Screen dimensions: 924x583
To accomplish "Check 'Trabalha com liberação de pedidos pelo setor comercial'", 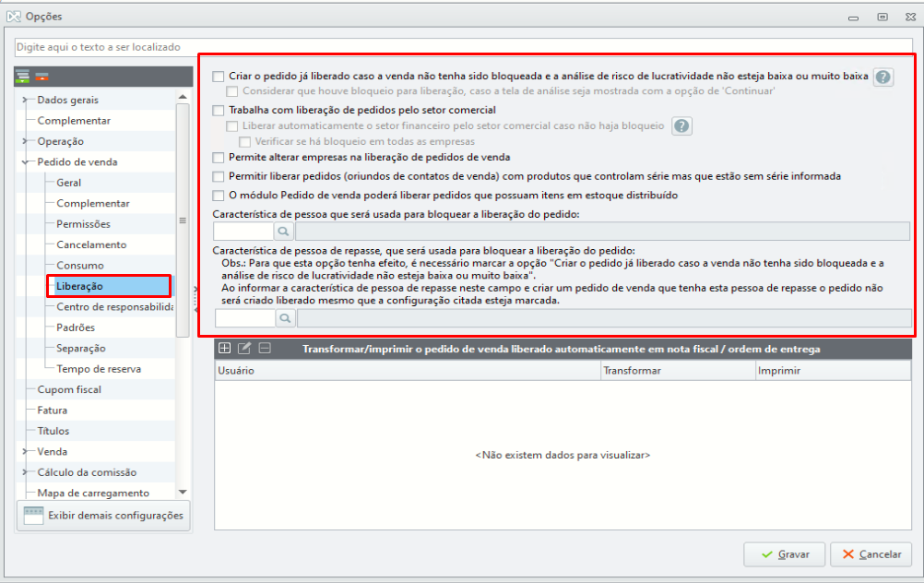I will (219, 110).
